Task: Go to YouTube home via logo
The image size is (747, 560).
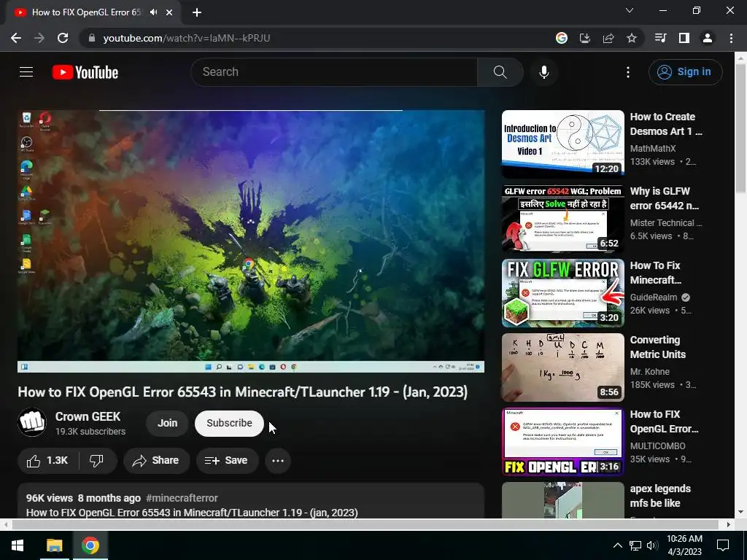Action: click(85, 72)
